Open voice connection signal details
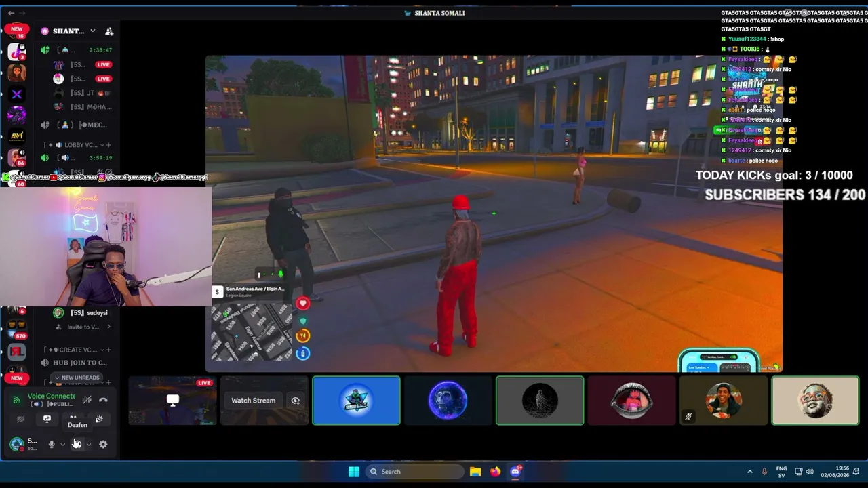 (16, 400)
